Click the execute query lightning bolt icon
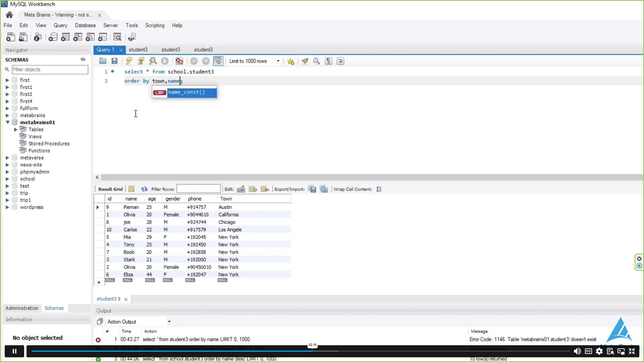This screenshot has height=362, width=644. (x=129, y=61)
